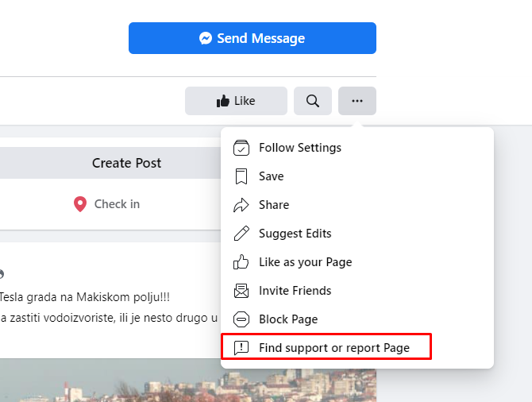Click the Messenger icon on Send Message
This screenshot has width=532, height=402.
pyautogui.click(x=206, y=38)
